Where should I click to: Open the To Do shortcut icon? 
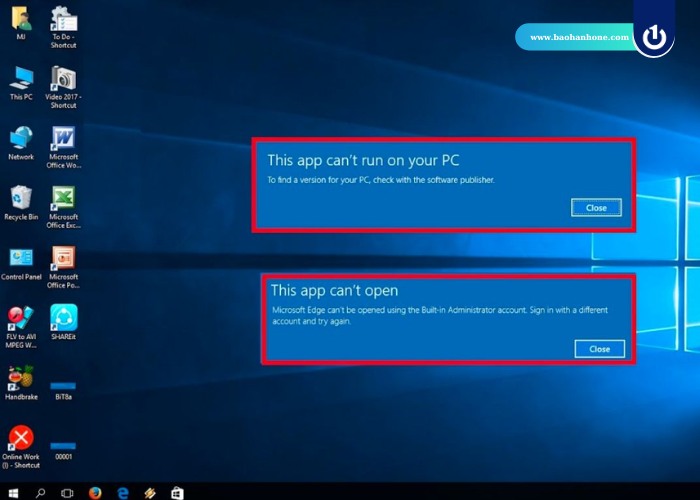pos(63,27)
